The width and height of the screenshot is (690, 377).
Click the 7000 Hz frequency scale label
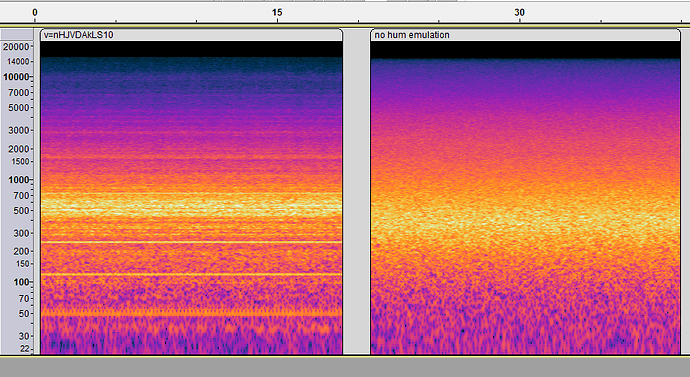[18, 92]
